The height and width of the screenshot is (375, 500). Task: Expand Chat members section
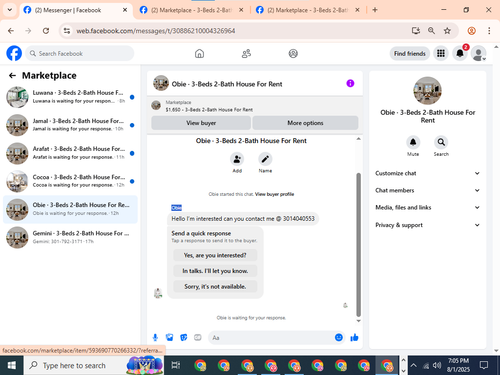(428, 190)
